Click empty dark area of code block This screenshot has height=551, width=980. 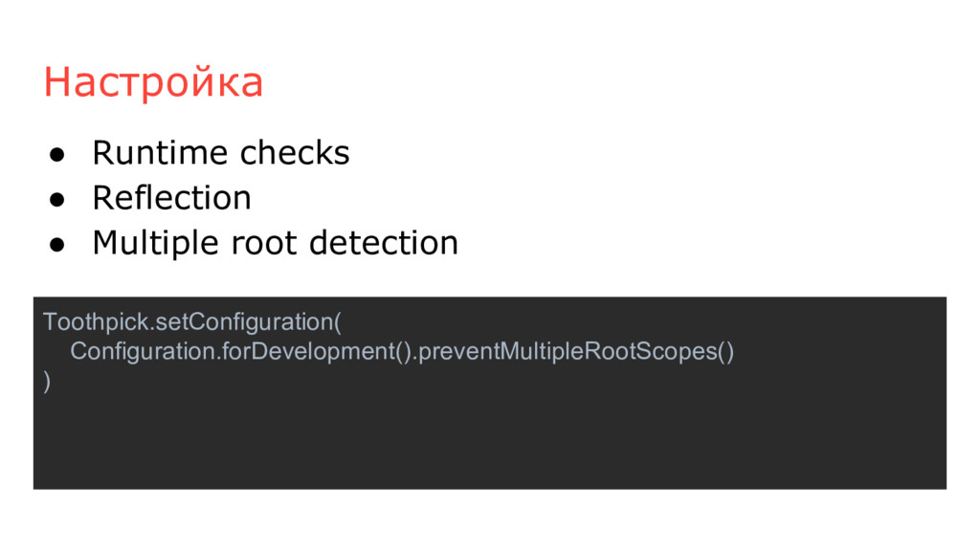coord(489,441)
